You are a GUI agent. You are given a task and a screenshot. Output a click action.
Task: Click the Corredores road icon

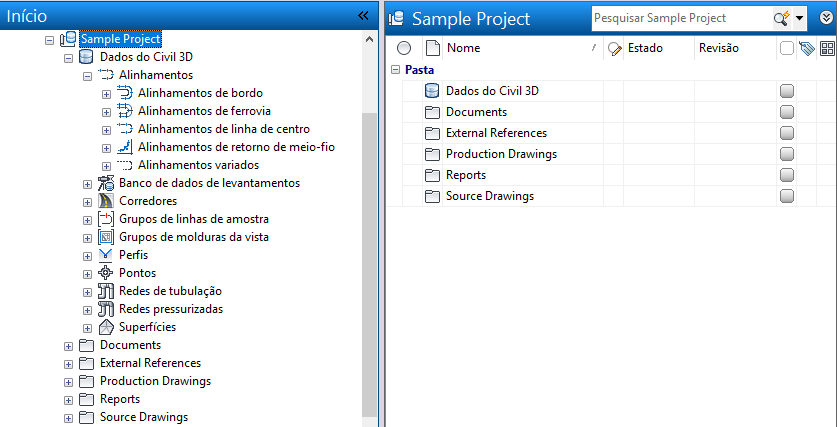pos(106,201)
